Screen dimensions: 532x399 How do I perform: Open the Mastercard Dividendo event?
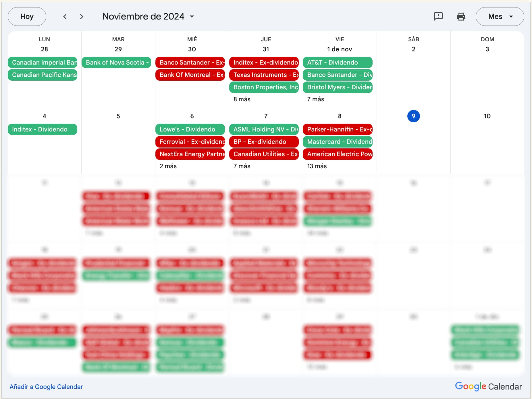coord(338,142)
